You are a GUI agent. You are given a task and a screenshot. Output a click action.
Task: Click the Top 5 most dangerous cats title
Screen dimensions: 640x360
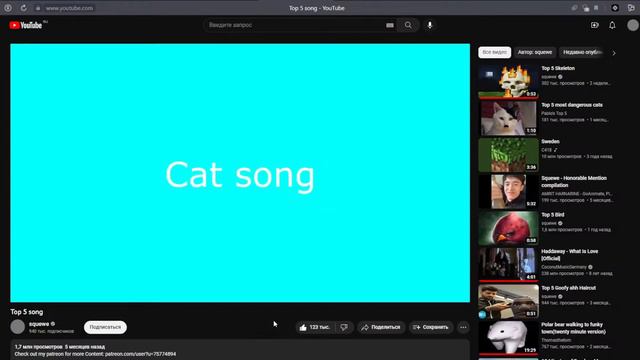click(x=572, y=105)
